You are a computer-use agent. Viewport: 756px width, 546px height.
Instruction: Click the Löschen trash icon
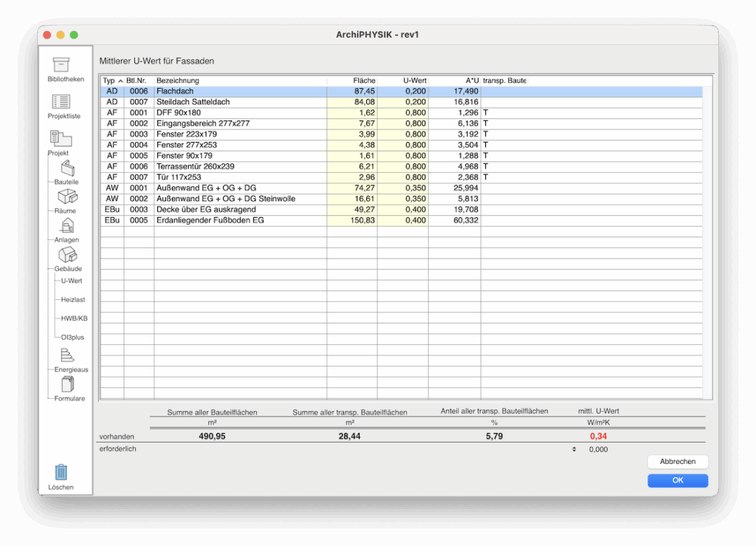coord(61,472)
